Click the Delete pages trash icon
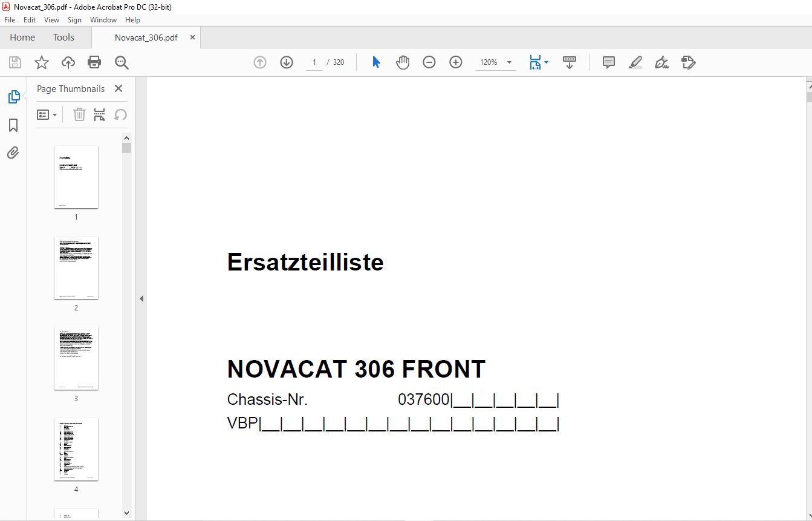Screen dimensions: 812x521 (x=79, y=114)
